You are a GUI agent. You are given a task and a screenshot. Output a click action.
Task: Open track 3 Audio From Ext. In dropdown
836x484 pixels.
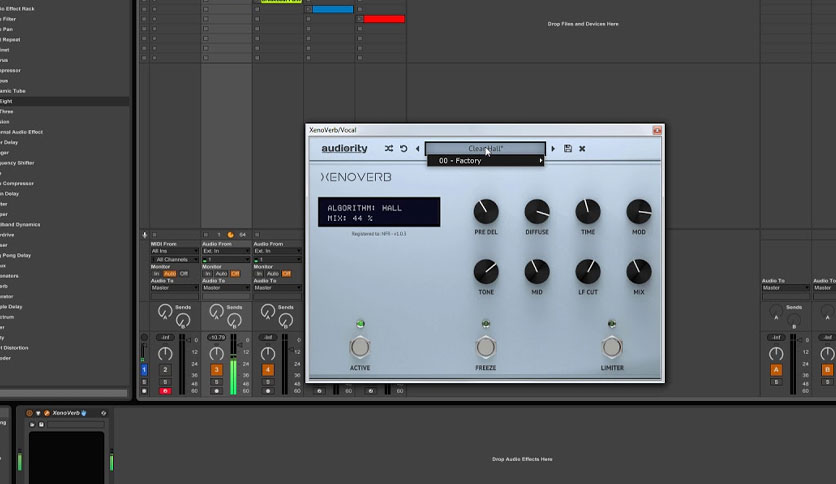(226, 251)
